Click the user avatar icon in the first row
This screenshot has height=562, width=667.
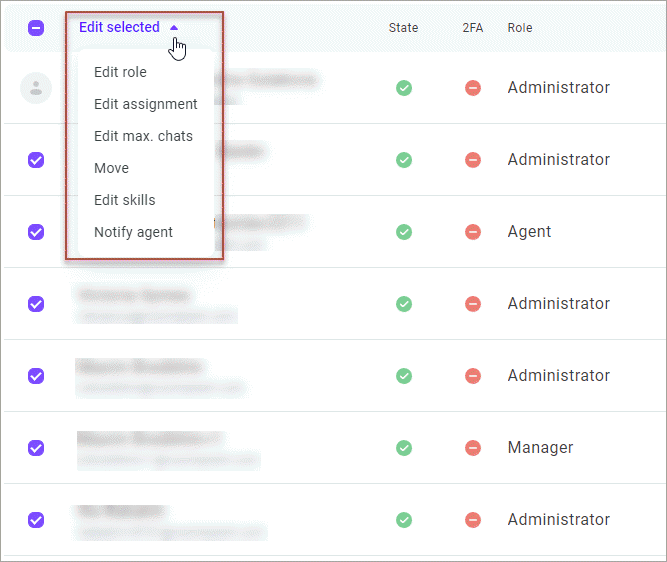click(x=36, y=88)
